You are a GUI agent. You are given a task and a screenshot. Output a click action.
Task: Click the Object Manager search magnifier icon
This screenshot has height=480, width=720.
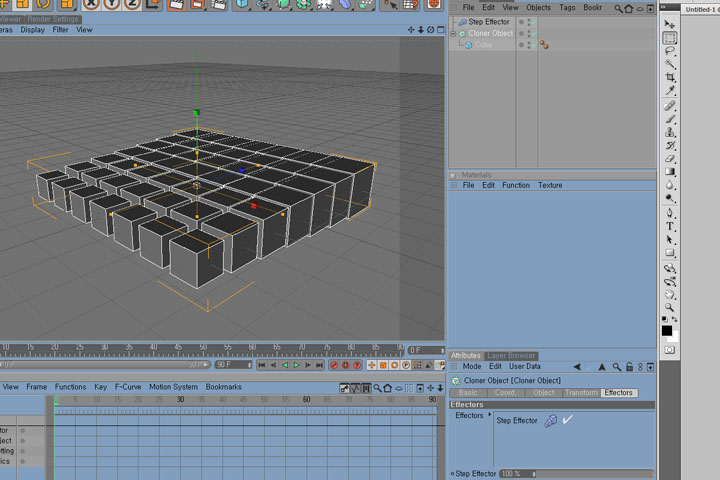(619, 8)
